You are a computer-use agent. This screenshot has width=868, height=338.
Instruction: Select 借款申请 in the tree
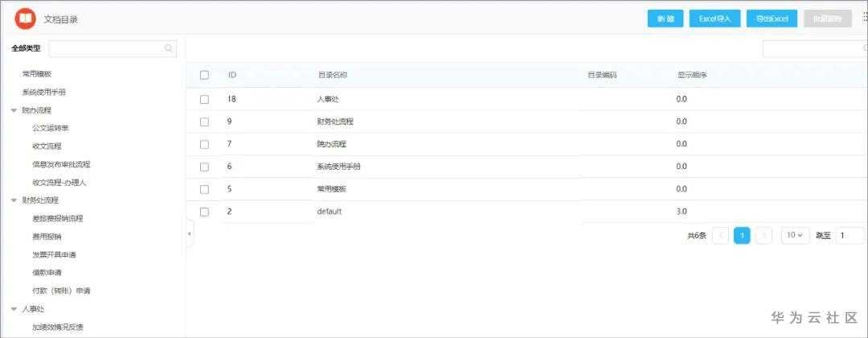[x=47, y=273]
